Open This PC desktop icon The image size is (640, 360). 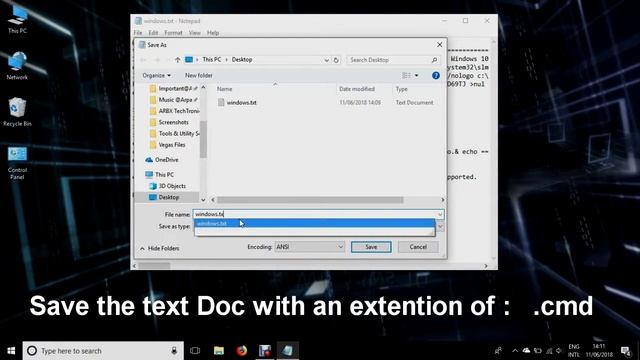pyautogui.click(x=17, y=19)
